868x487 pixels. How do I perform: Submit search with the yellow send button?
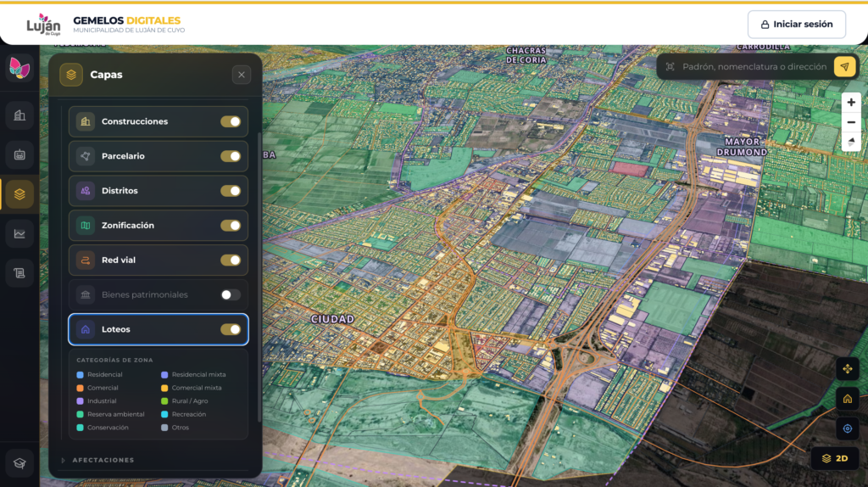coord(844,66)
